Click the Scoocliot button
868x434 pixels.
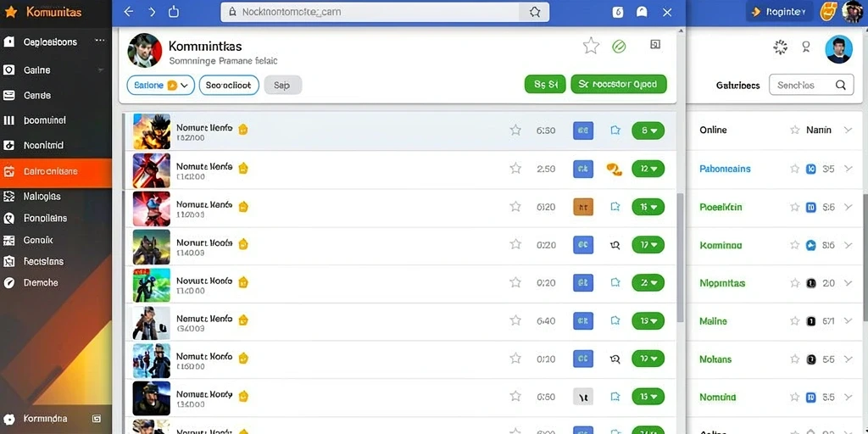coord(229,86)
